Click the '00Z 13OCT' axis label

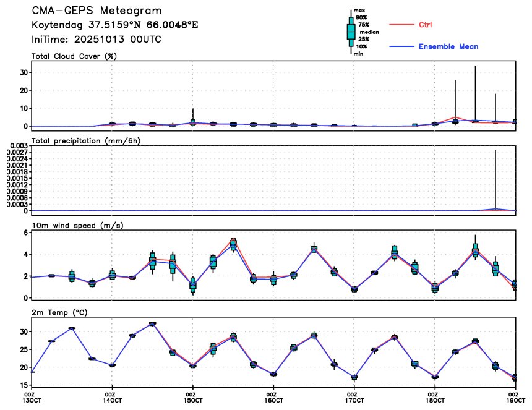coord(33,398)
